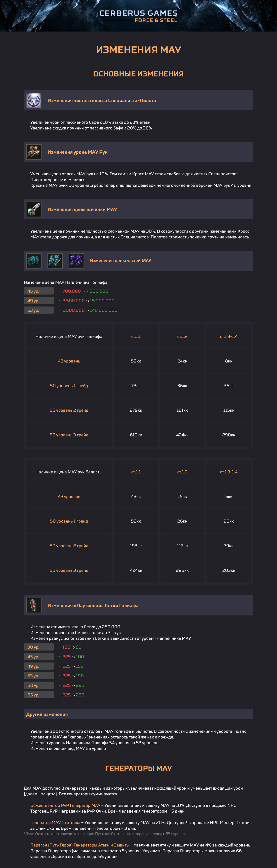
Task: Click the first teal MAU part icon
Action: 34,261
